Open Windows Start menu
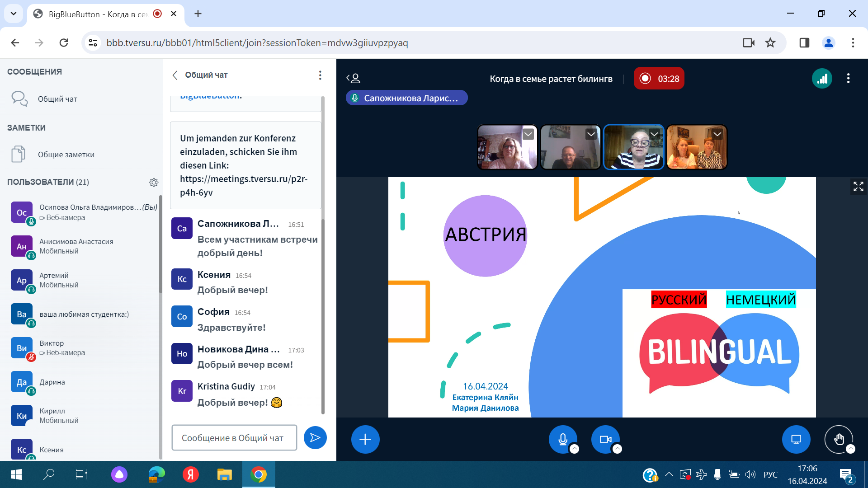868x488 pixels. (16, 474)
